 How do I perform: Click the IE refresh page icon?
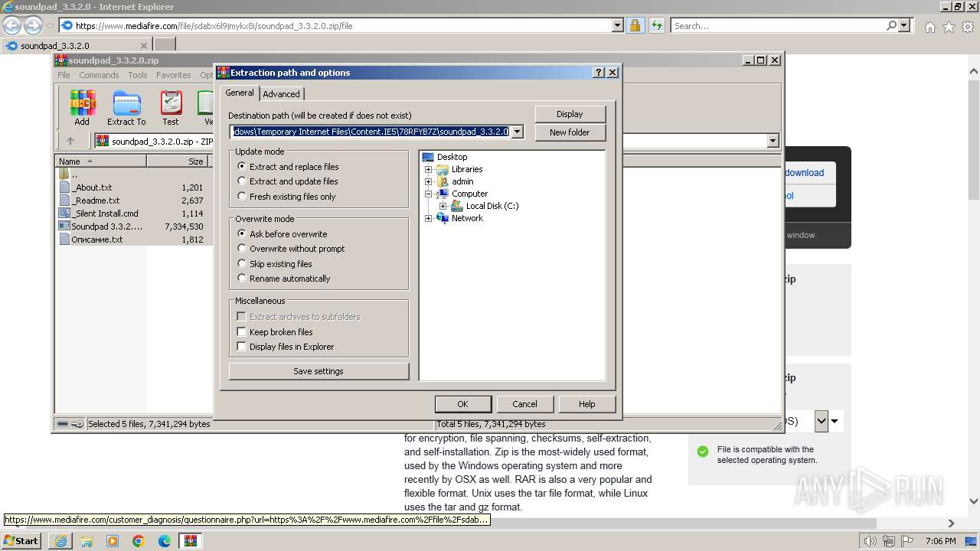point(656,25)
